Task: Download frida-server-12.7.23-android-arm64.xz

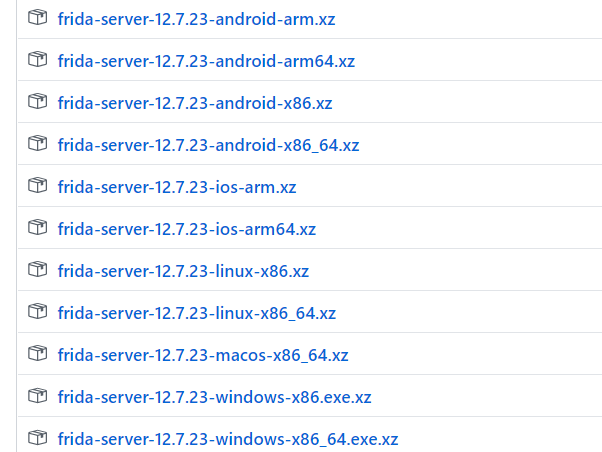Action: tap(206, 61)
